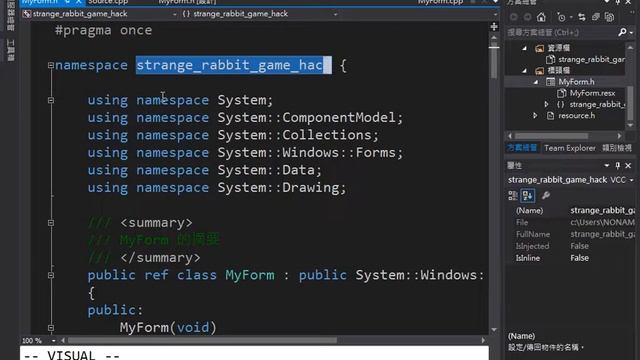Switch to the Class View tab right of Team Explorer
Image resolution: width=640 pixels, height=360 pixels.
pos(617,148)
